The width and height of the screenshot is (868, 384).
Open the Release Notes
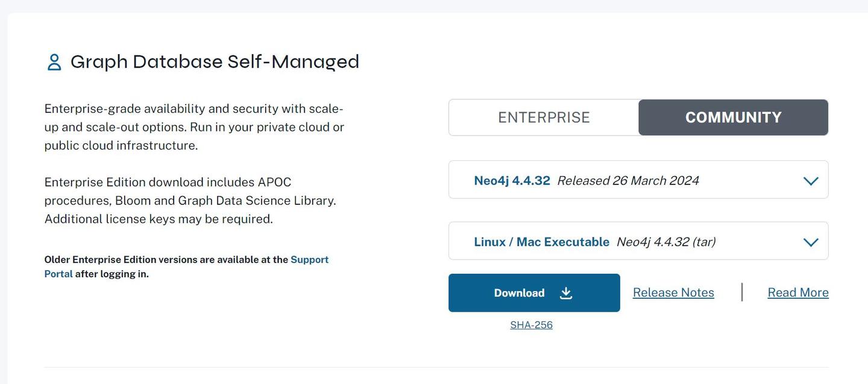[673, 292]
